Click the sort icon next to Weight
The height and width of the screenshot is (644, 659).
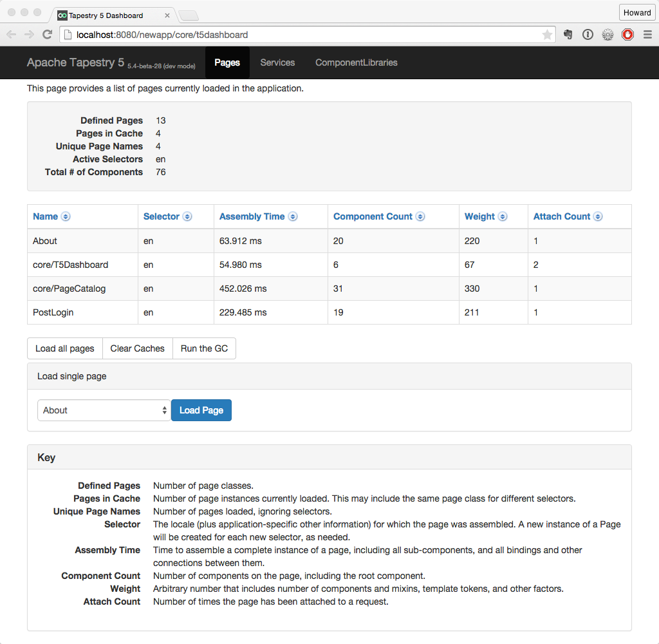tap(503, 217)
